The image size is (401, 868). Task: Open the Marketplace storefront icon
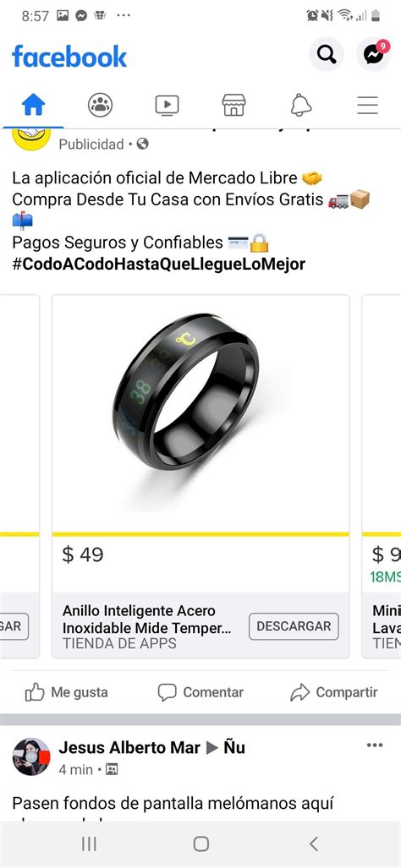pyautogui.click(x=233, y=105)
